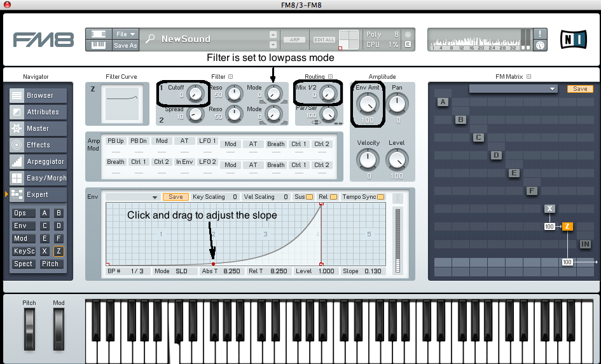The width and height of the screenshot is (601, 364).
Task: Click the EDIT ALL button
Action: tap(324, 39)
